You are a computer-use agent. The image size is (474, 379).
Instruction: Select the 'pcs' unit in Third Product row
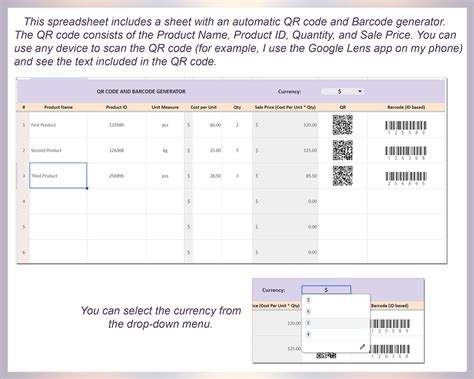point(165,176)
